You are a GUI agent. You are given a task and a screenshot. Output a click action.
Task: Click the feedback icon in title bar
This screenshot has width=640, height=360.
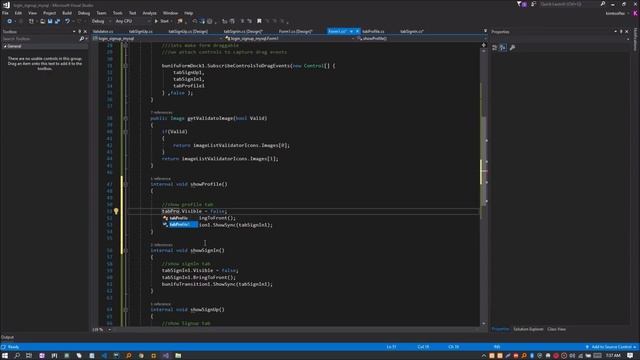click(x=533, y=4)
